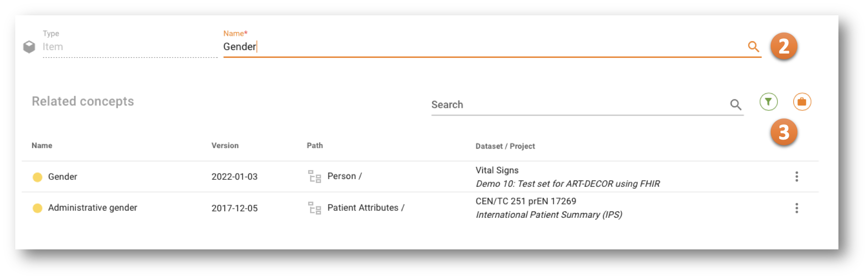868x279 pixels.
Task: Click the Related concepts search magnifier icon
Action: coord(735,105)
